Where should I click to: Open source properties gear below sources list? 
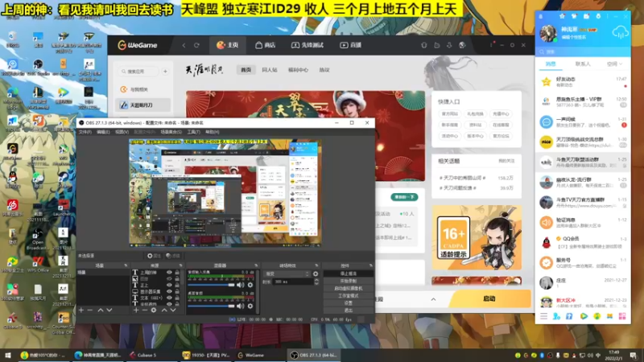click(x=154, y=311)
